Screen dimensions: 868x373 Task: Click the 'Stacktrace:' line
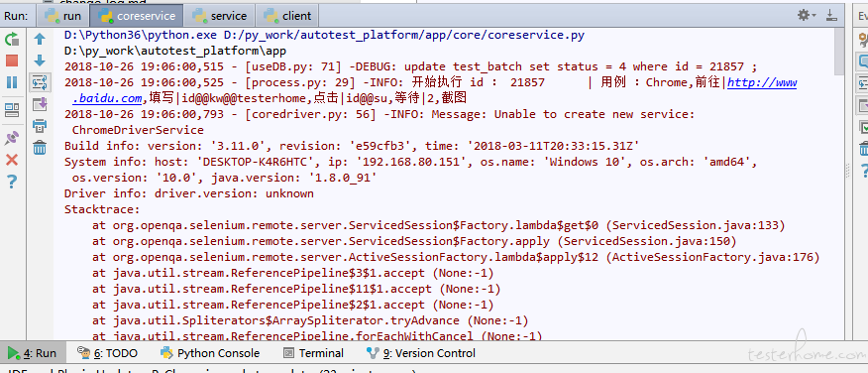click(x=102, y=210)
